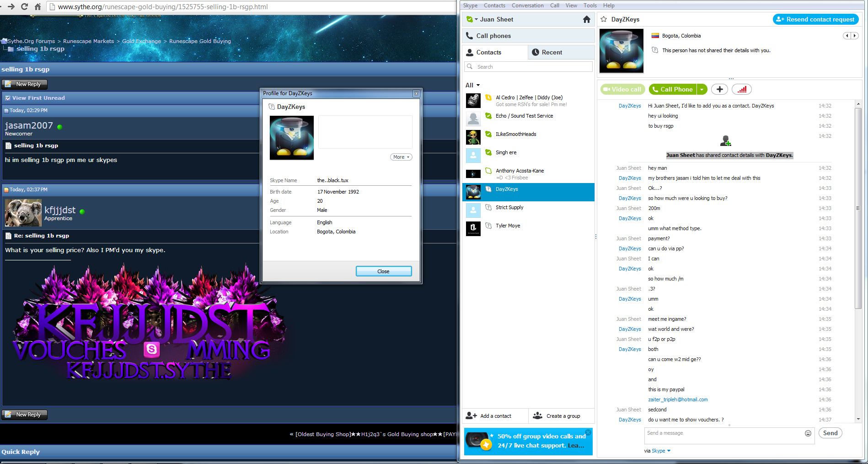868x464 pixels.
Task: Click Tyler Moye contact avatar
Action: pyautogui.click(x=473, y=228)
